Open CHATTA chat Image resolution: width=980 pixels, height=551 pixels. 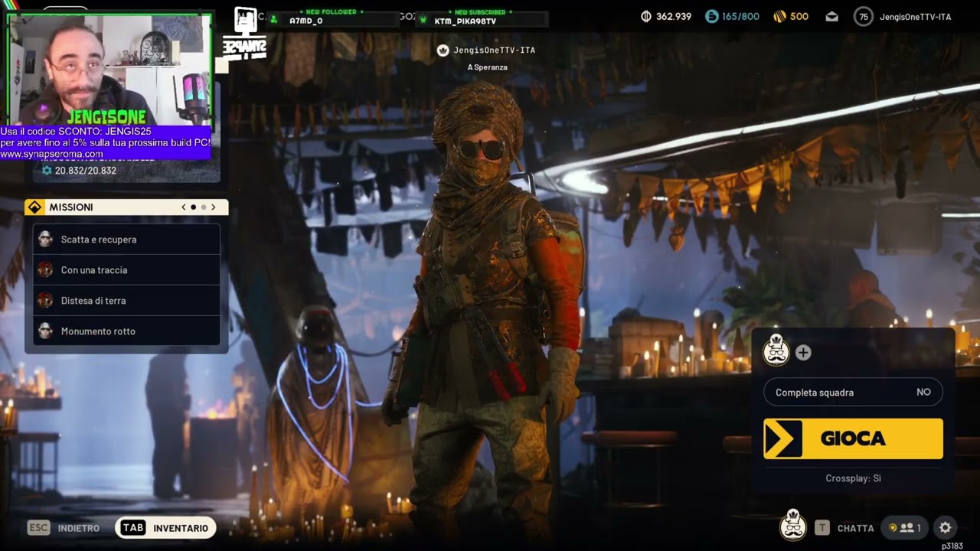pos(855,528)
